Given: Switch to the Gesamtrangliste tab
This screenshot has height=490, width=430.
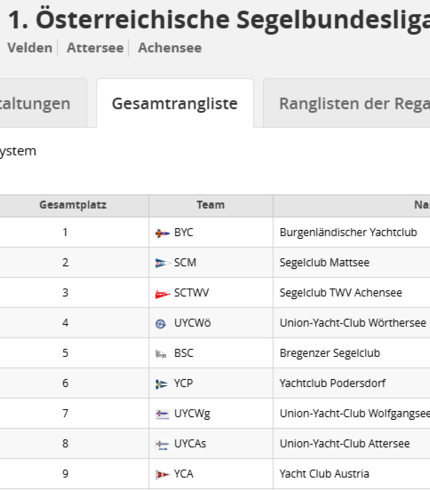Looking at the screenshot, I should (175, 104).
